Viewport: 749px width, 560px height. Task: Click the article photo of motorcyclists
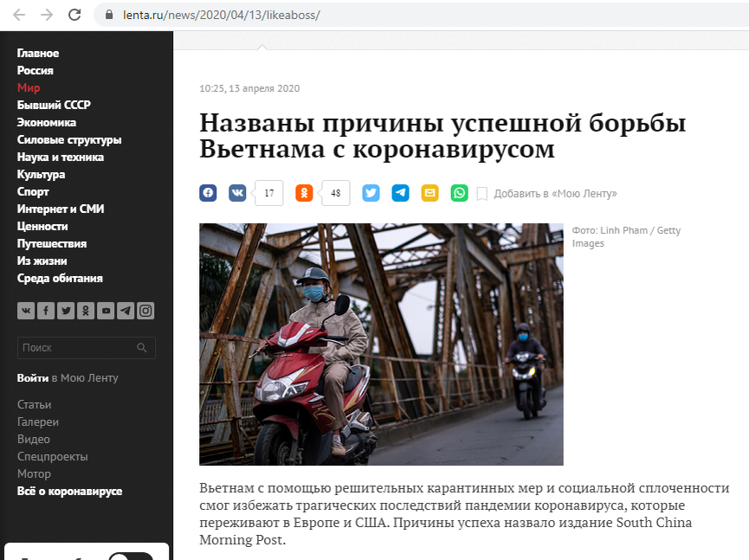point(381,344)
